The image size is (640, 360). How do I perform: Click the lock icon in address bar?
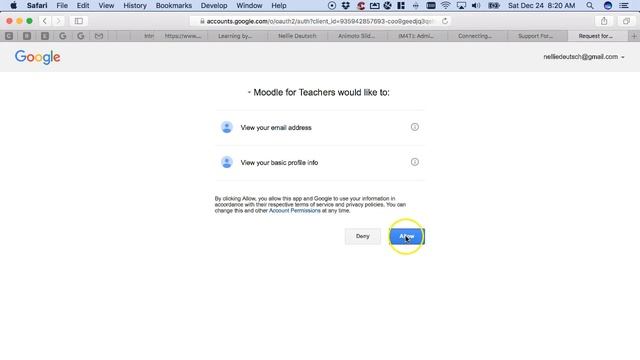(202, 21)
